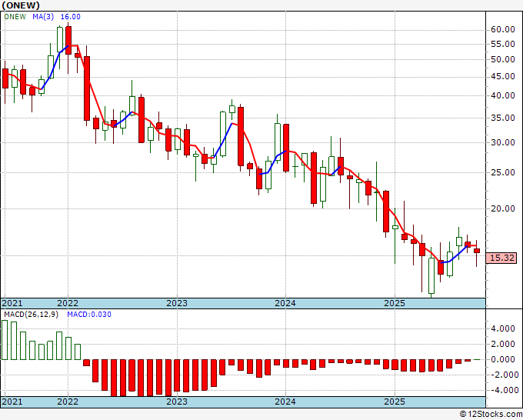This screenshot has width=523, height=420.
Task: Click 2025 on the price chart timeline
Action: (x=395, y=303)
